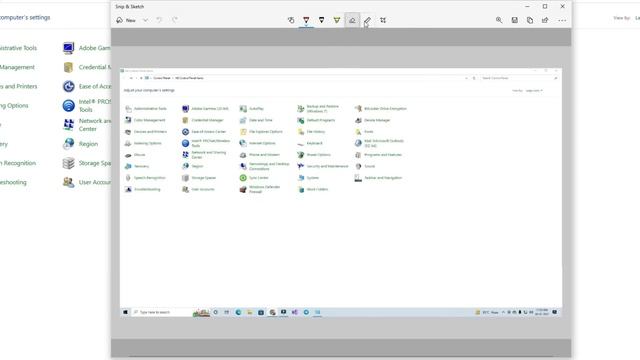Open Administrative Tools link in Control Panel
The width and height of the screenshot is (640, 360).
18,48
